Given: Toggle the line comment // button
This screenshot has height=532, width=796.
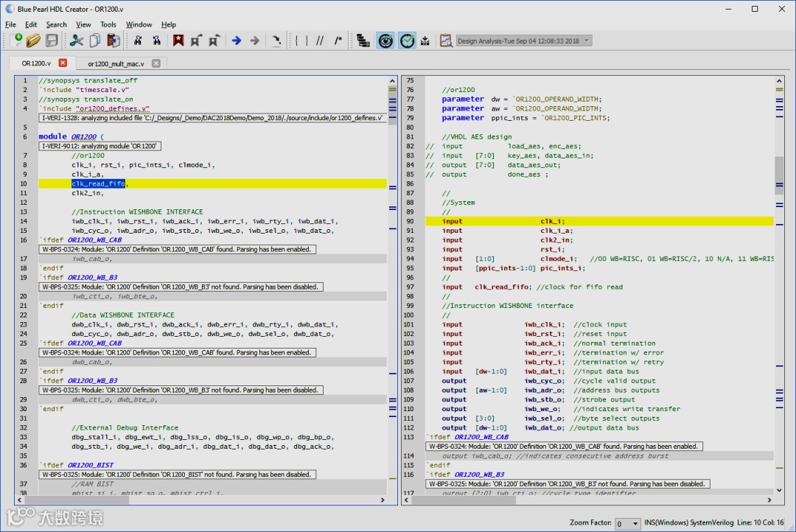Looking at the screenshot, I should pyautogui.click(x=320, y=41).
